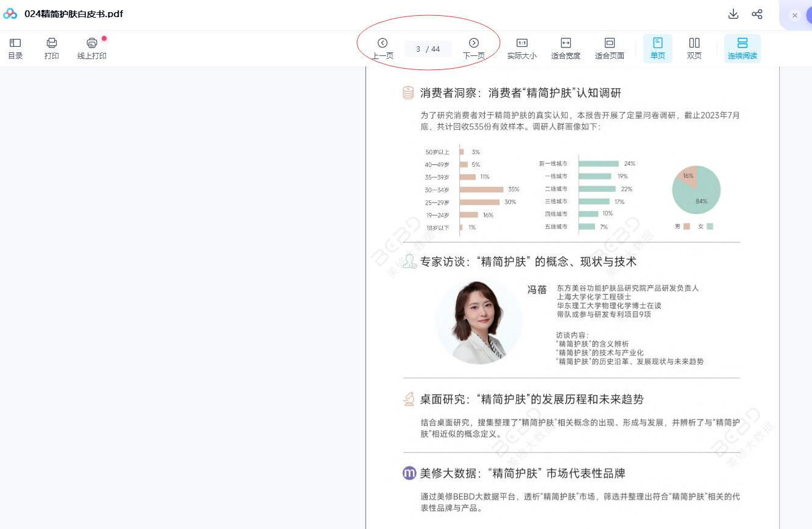The image size is (812, 529).
Task: Click the expert portrait photo of 冯蓓
Action: [x=479, y=321]
